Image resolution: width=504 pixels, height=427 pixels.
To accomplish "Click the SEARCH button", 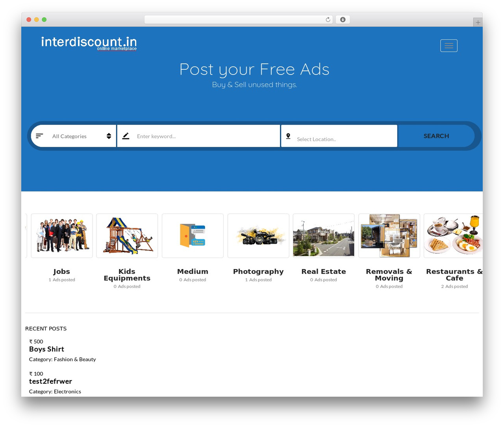I will click(x=436, y=136).
